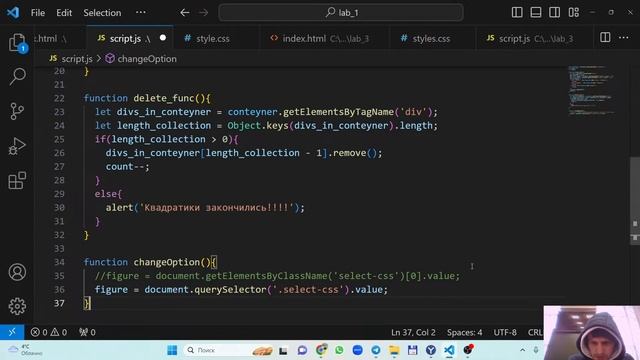Image resolution: width=640 pixels, height=360 pixels.
Task: Open Task View from taskbar
Action: tap(283, 350)
